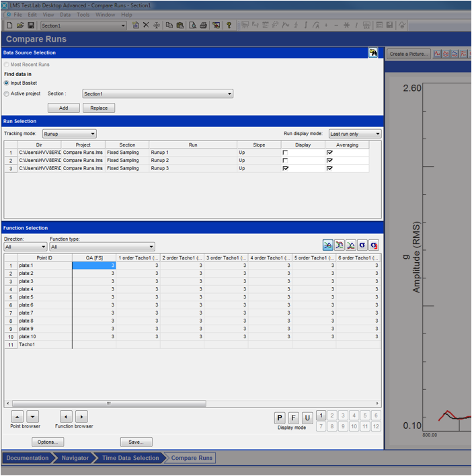Click Point browser down arrow
The height and width of the screenshot is (476, 472).
(x=33, y=417)
